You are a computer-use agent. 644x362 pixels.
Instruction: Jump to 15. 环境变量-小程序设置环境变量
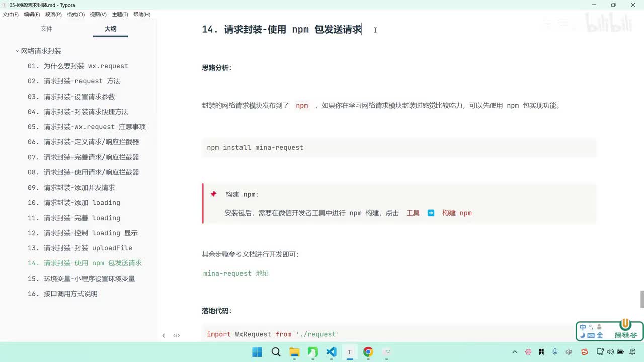coord(82,279)
